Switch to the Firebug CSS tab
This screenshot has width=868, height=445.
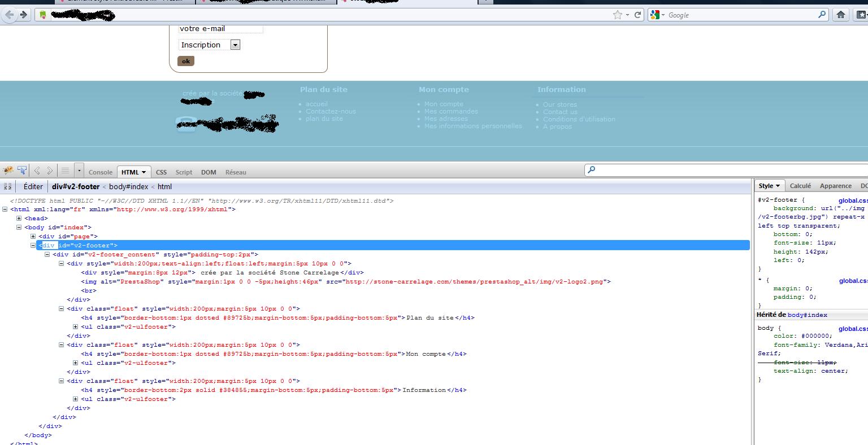[161, 172]
